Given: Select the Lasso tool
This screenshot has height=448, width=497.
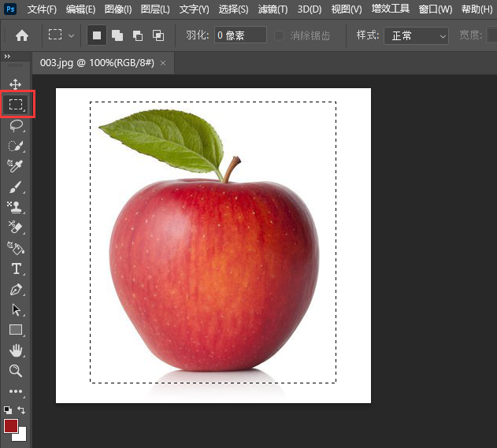Looking at the screenshot, I should (15, 125).
